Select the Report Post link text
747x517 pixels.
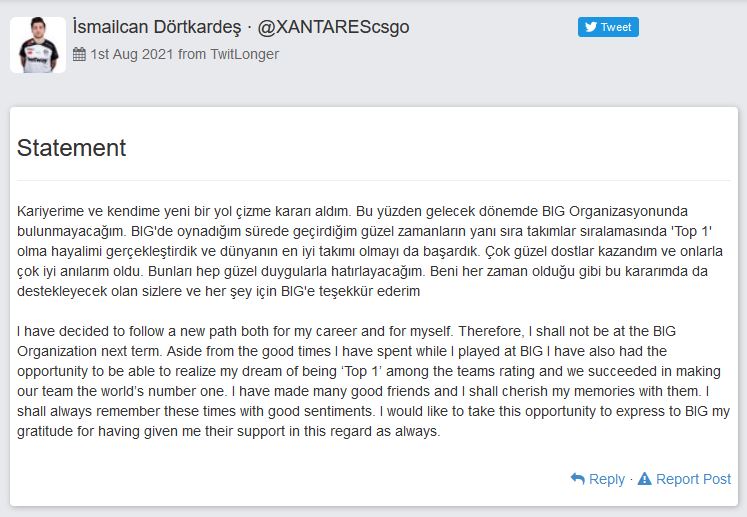[x=693, y=479]
